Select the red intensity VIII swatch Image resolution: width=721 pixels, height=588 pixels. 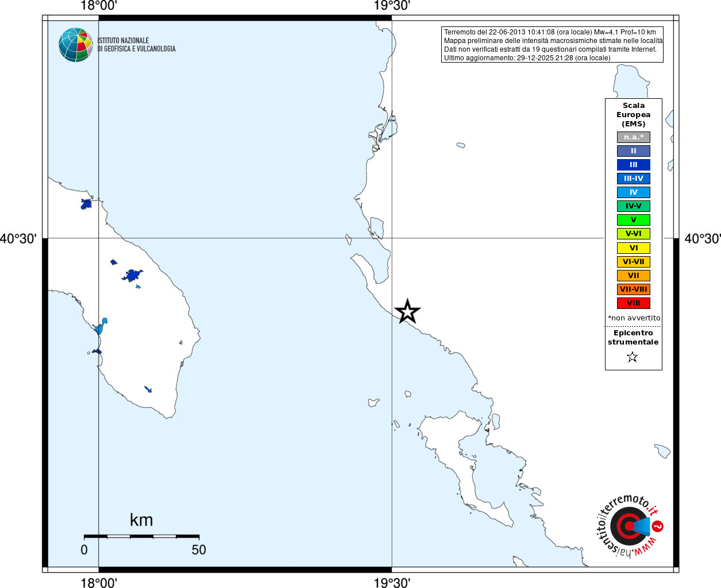point(634,303)
